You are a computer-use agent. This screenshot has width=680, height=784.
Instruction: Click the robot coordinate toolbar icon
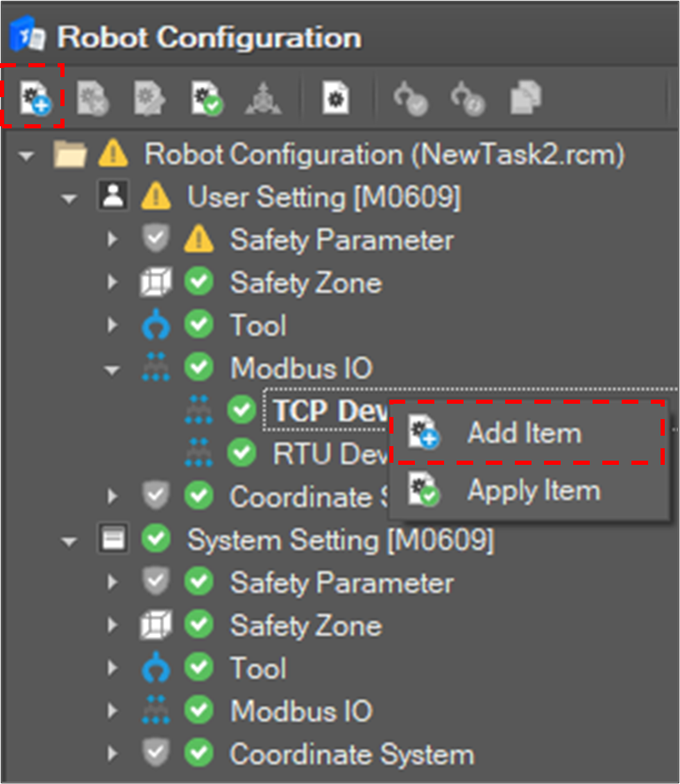tap(263, 97)
